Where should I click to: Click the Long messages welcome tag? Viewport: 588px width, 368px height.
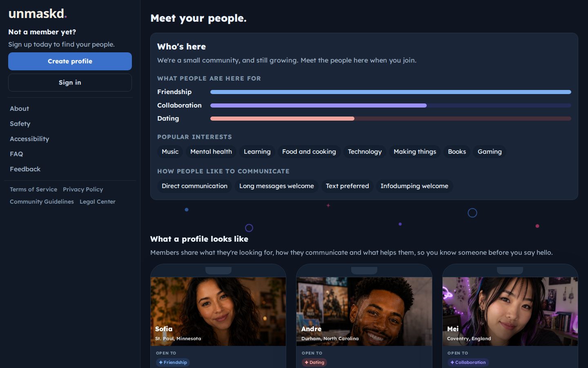[276, 186]
